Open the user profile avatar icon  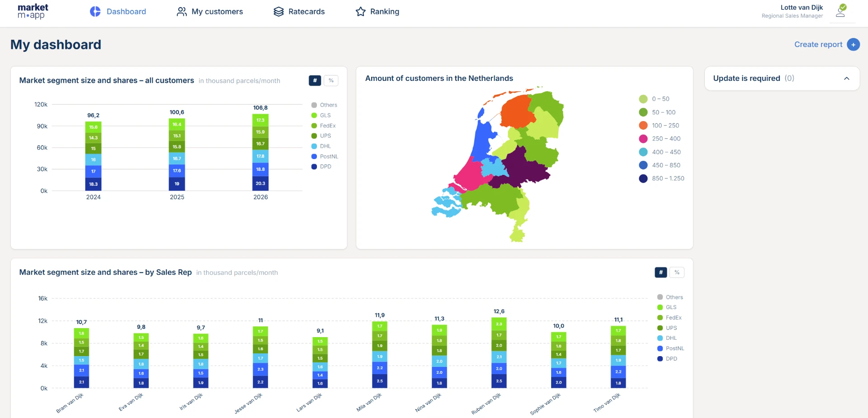[x=841, y=10]
